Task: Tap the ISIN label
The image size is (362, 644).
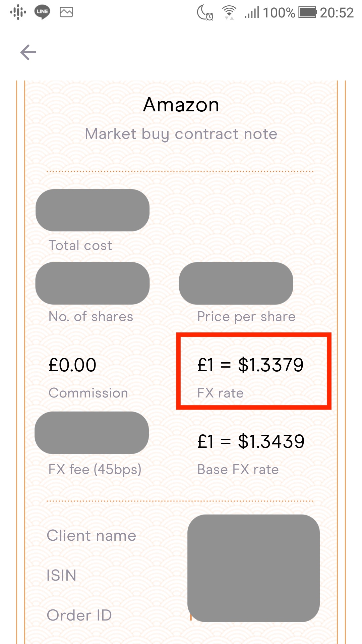Action: pyautogui.click(x=62, y=575)
